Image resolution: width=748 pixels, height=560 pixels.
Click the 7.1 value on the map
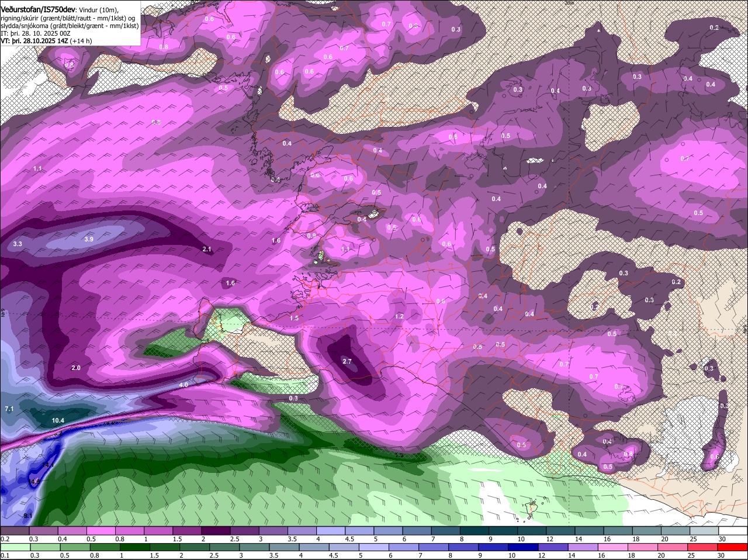[9, 409]
